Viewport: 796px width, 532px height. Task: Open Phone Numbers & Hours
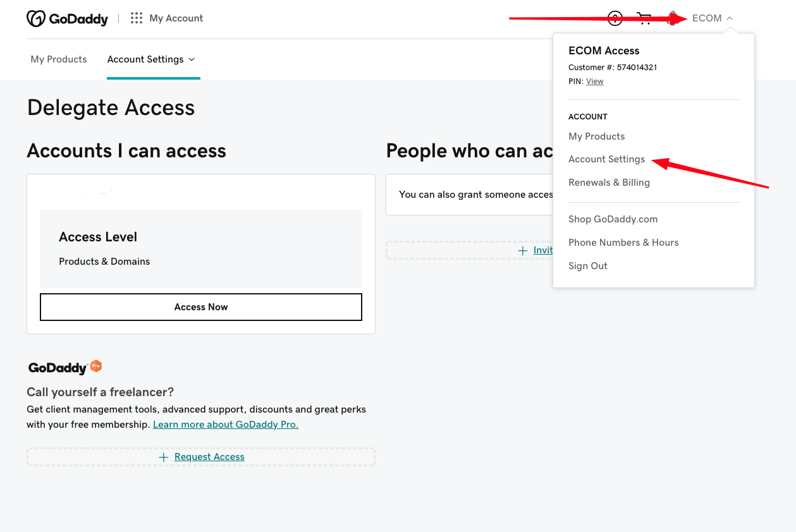[x=623, y=243]
